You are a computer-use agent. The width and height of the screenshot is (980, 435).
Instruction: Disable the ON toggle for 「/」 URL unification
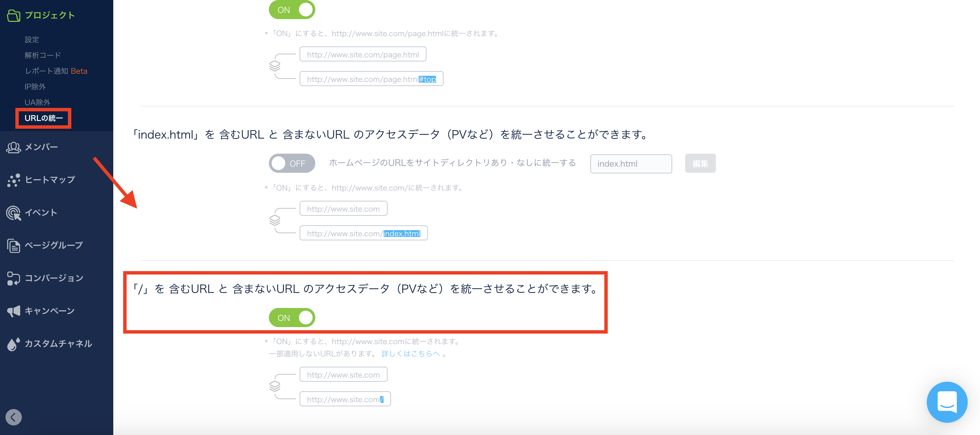(292, 317)
